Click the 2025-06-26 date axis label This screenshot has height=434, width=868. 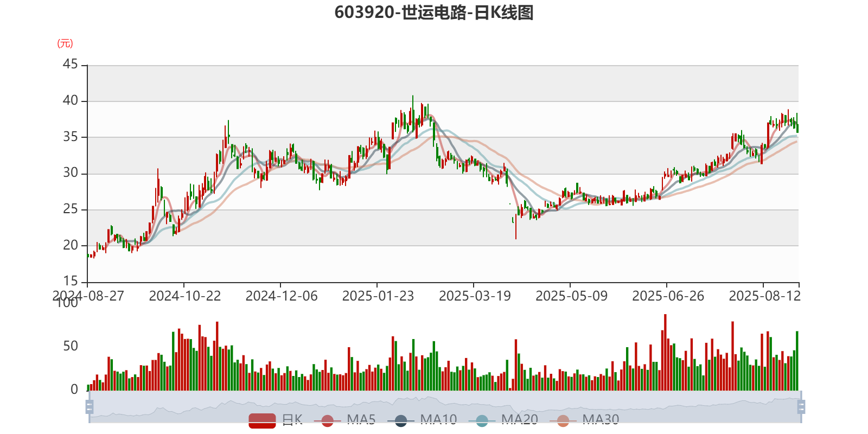[668, 296]
